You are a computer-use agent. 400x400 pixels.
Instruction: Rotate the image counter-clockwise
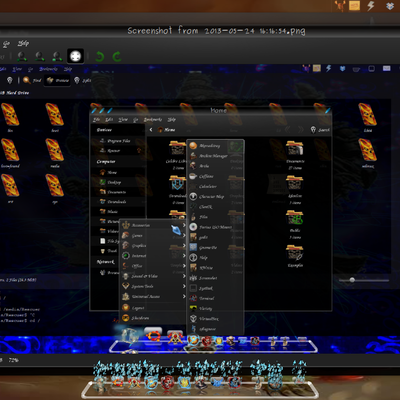point(99,57)
